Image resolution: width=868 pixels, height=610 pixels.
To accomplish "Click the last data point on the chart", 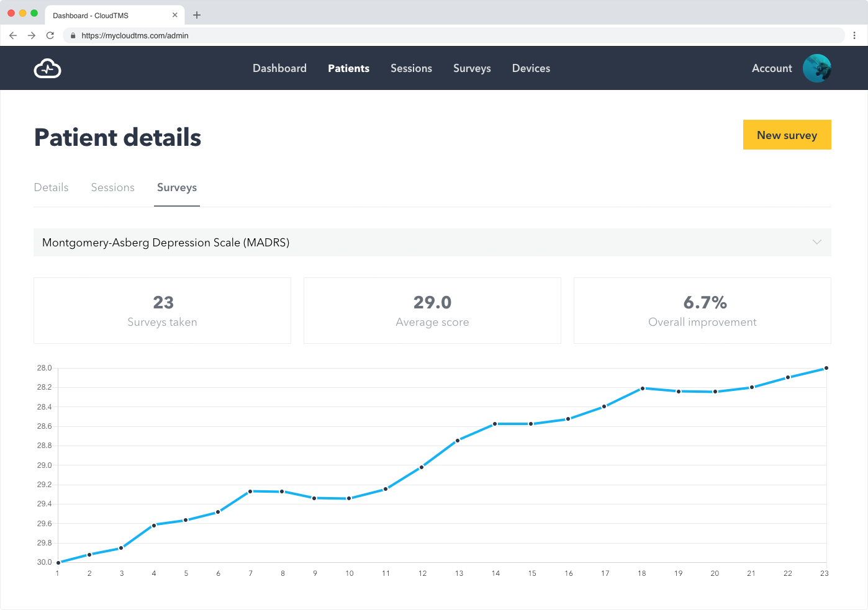I will coord(826,367).
